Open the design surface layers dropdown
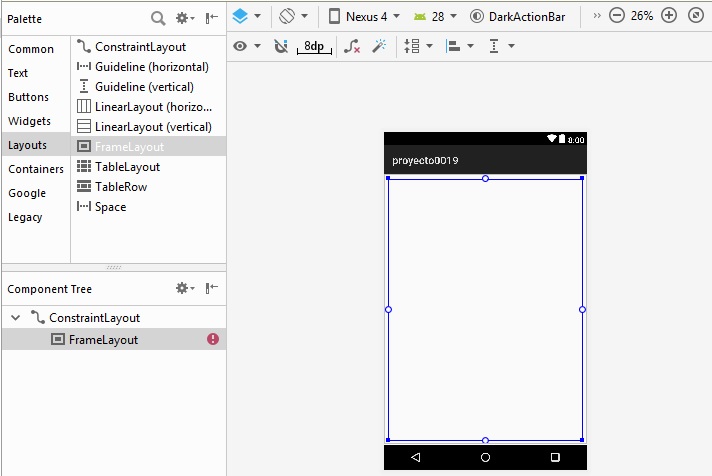712x476 pixels. pos(246,16)
